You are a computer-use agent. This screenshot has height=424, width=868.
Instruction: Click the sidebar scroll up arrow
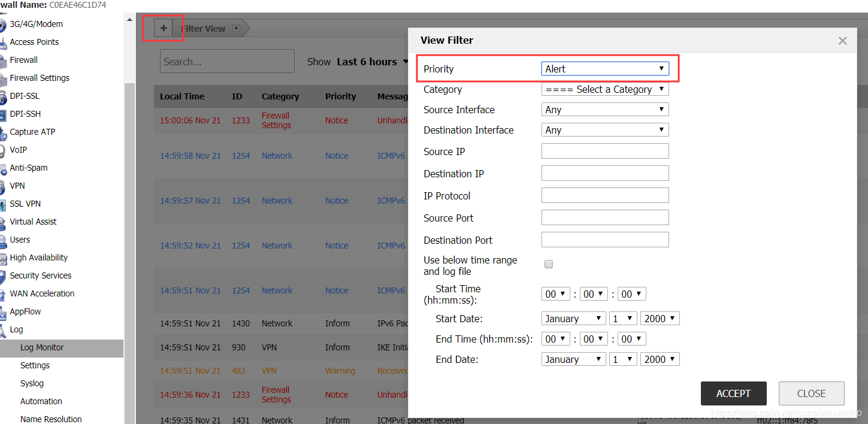pyautogui.click(x=129, y=19)
